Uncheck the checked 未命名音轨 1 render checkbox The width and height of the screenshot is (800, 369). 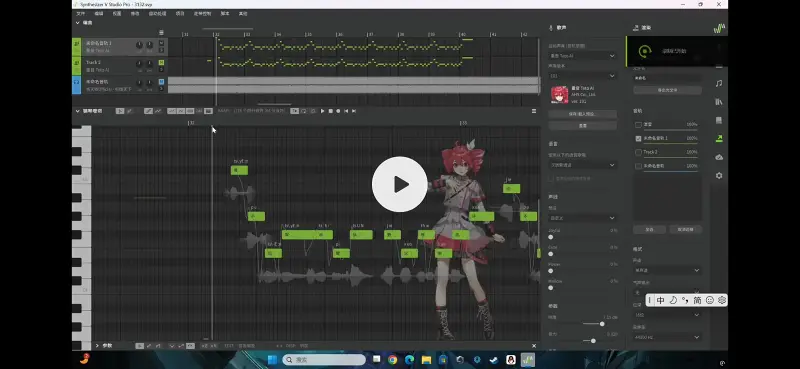(x=638, y=138)
